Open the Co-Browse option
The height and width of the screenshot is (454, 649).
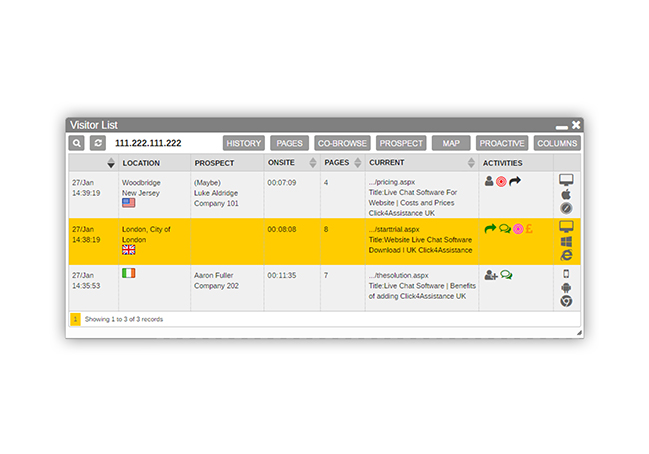pyautogui.click(x=342, y=143)
